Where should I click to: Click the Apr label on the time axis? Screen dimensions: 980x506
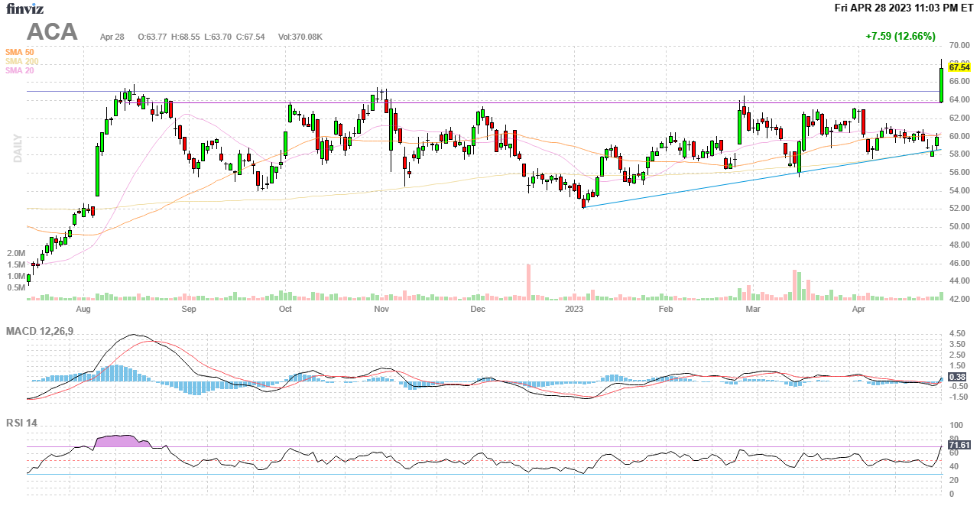(x=858, y=310)
